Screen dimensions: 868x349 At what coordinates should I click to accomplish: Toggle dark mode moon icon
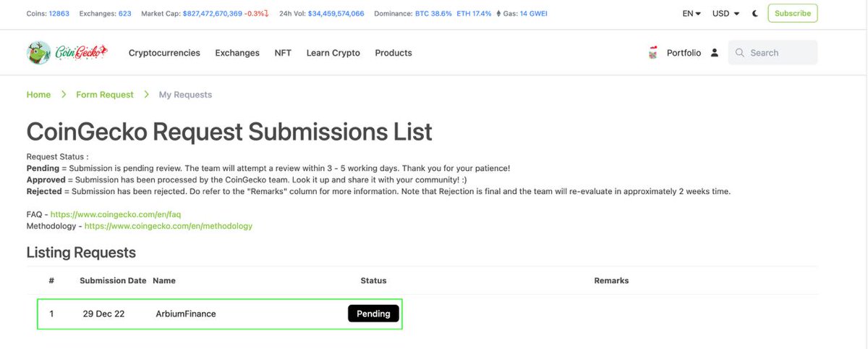coord(756,14)
